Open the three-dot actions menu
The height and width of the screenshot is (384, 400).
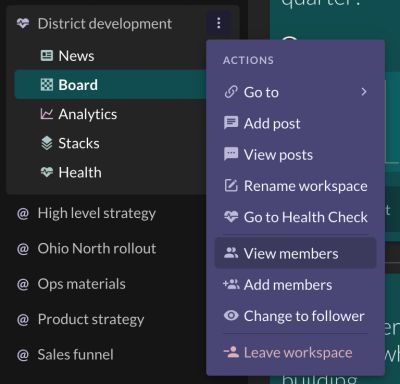tap(219, 23)
